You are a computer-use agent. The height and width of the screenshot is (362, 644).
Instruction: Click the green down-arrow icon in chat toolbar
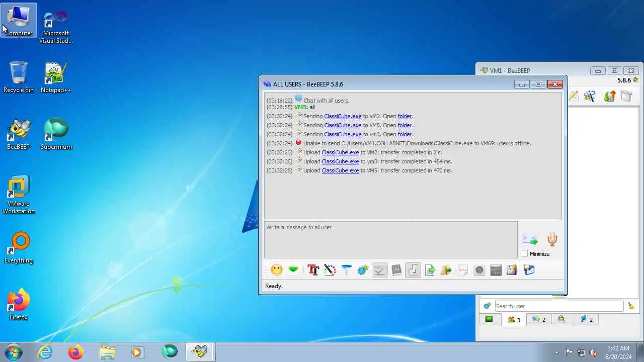click(x=293, y=270)
